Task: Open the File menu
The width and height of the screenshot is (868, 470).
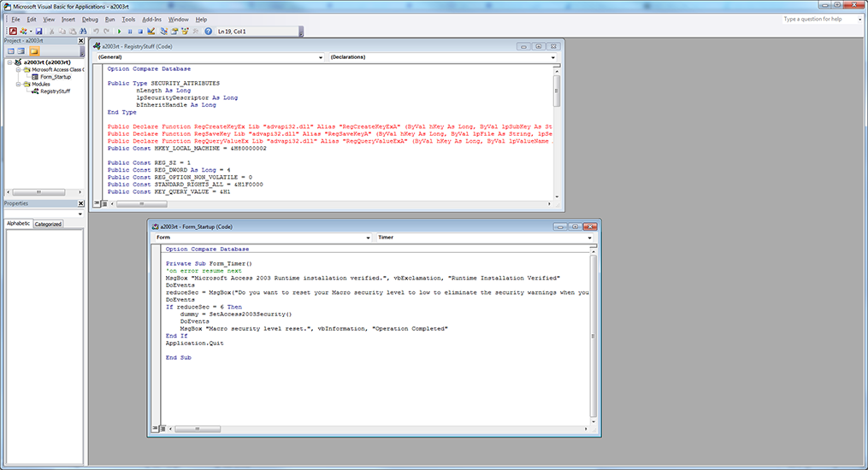Action: click(x=15, y=20)
